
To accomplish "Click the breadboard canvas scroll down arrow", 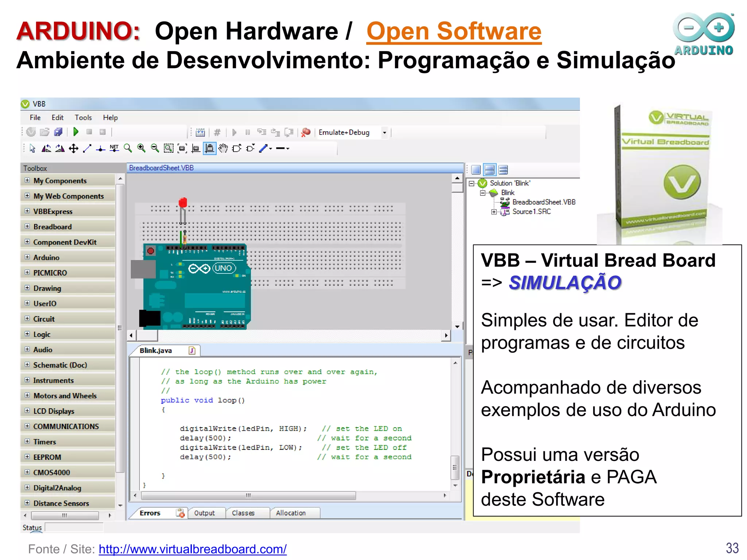I will pyautogui.click(x=457, y=326).
